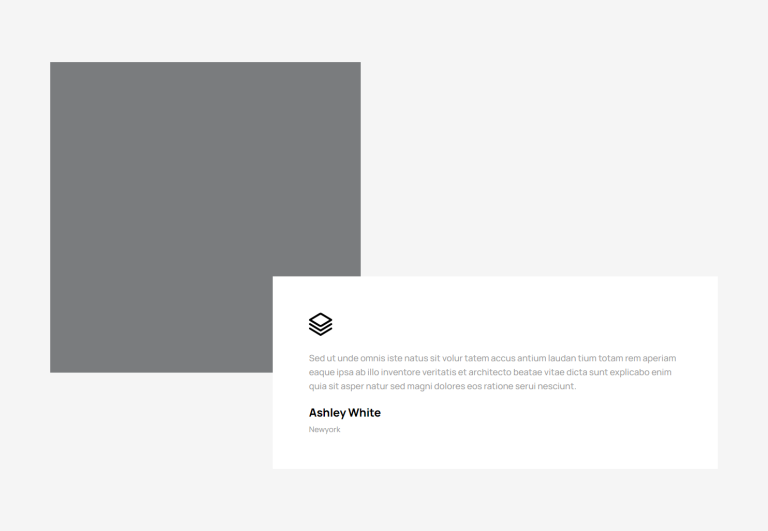
Task: Click the word "dolores" in the paragraph
Action: coord(449,386)
